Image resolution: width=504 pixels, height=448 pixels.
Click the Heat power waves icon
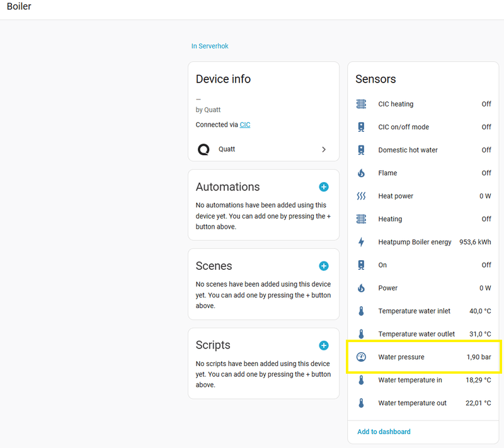point(361,196)
